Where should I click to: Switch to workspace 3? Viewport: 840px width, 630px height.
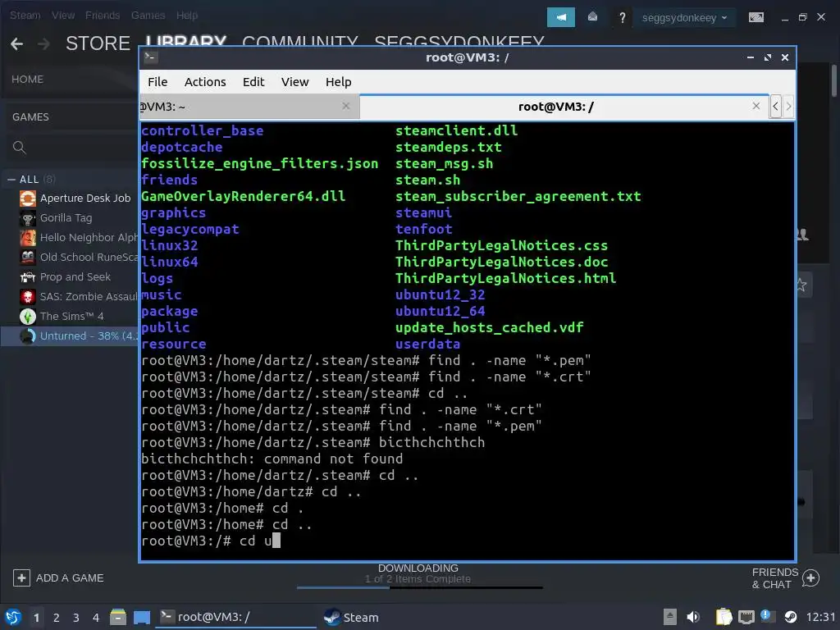[x=76, y=618]
